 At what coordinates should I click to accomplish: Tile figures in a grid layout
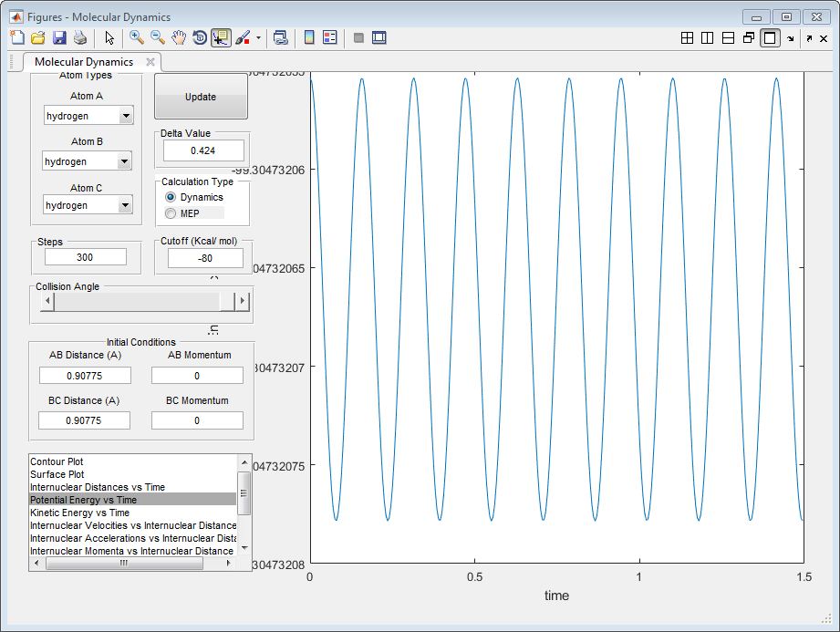click(687, 37)
